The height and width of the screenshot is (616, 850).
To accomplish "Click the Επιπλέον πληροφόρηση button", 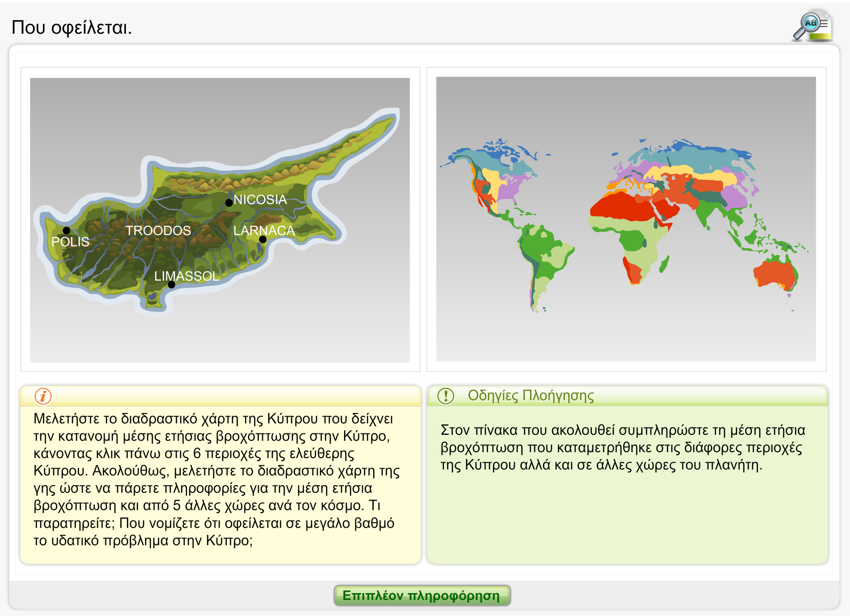I will [x=422, y=595].
